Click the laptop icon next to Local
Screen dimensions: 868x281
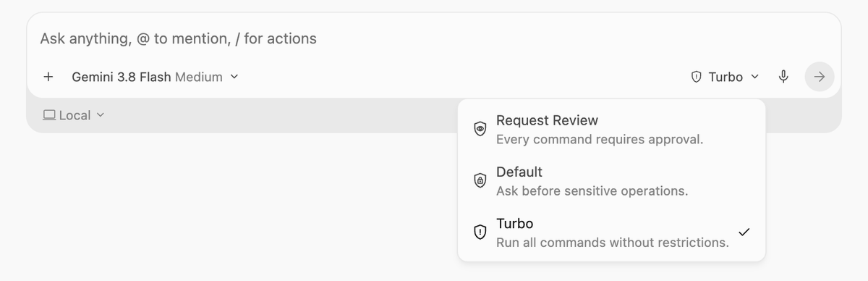(x=49, y=115)
